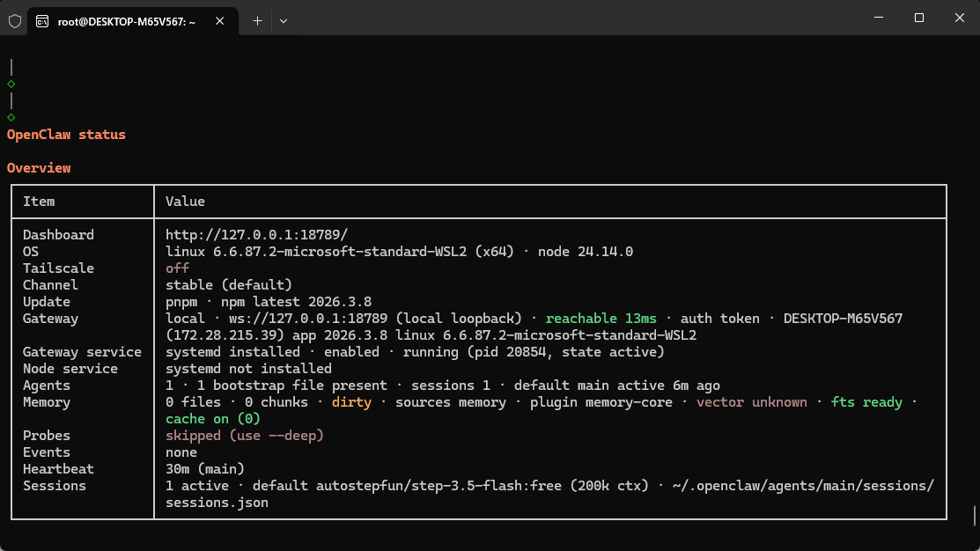
Task: Select the root@DESKTOP-M65V567 tab
Action: tap(132, 21)
